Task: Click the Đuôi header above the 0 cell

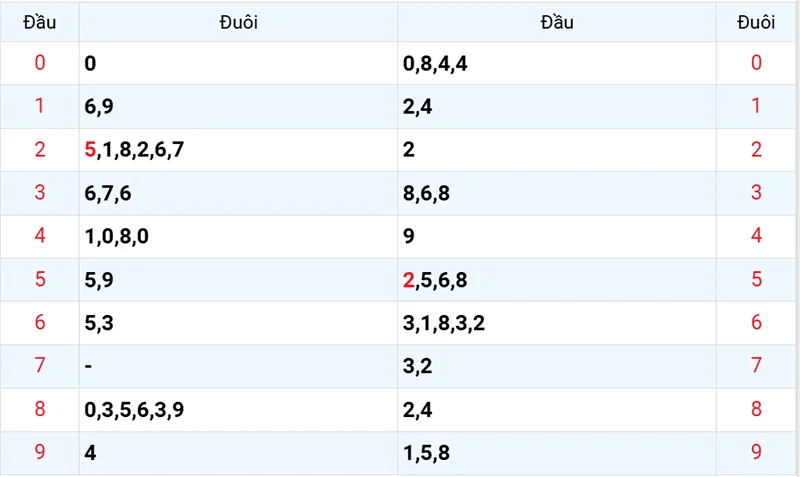Action: [x=238, y=22]
